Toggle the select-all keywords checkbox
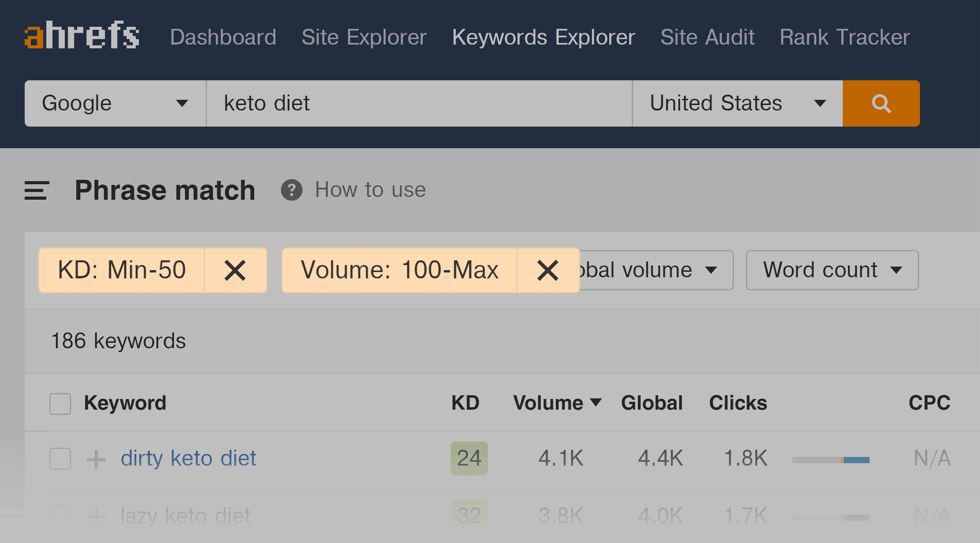 coord(60,404)
